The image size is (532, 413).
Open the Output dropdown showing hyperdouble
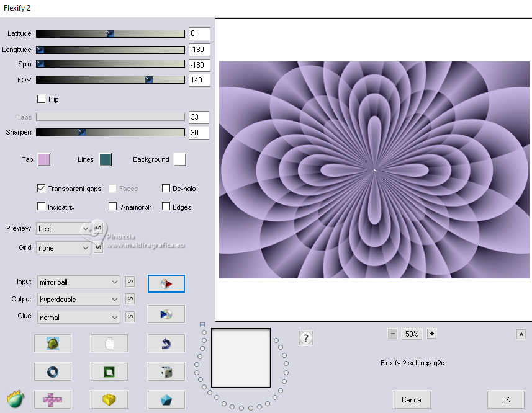(78, 299)
